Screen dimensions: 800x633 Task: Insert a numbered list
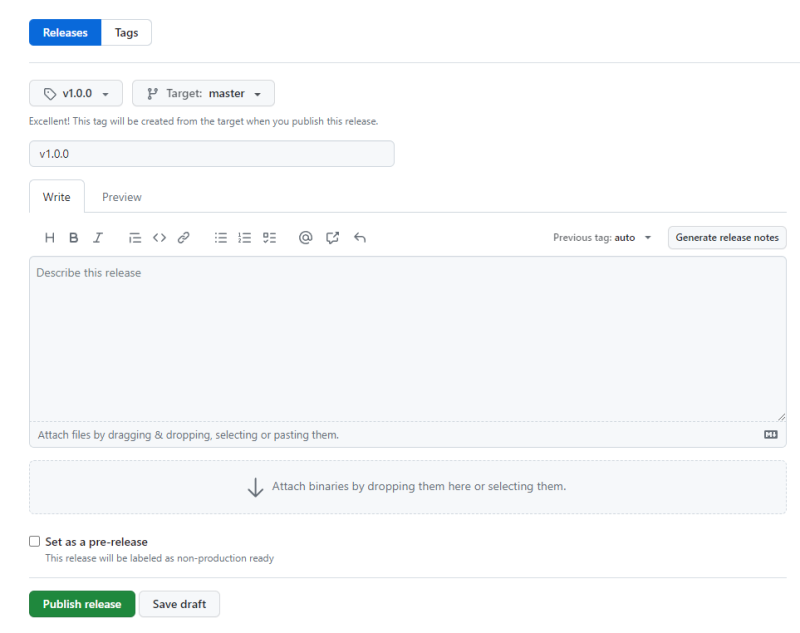tap(245, 238)
